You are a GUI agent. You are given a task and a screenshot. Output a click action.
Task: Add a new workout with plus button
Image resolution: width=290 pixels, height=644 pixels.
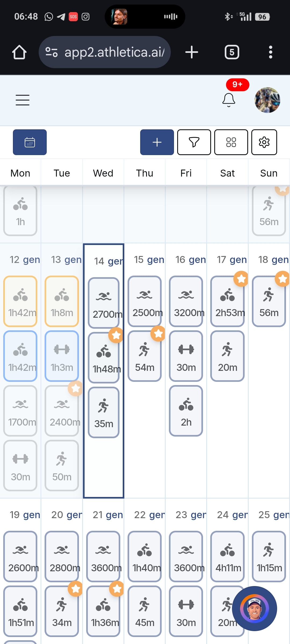point(157,142)
